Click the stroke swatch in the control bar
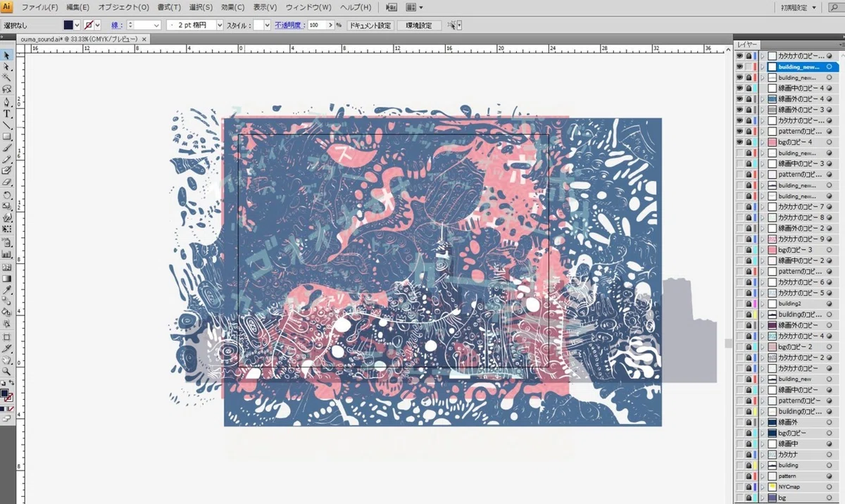The width and height of the screenshot is (845, 504). pyautogui.click(x=89, y=25)
